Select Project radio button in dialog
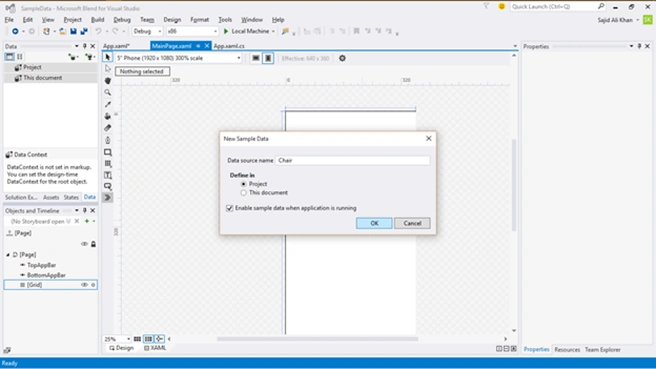Screen dimensions: 656x369 pos(243,184)
